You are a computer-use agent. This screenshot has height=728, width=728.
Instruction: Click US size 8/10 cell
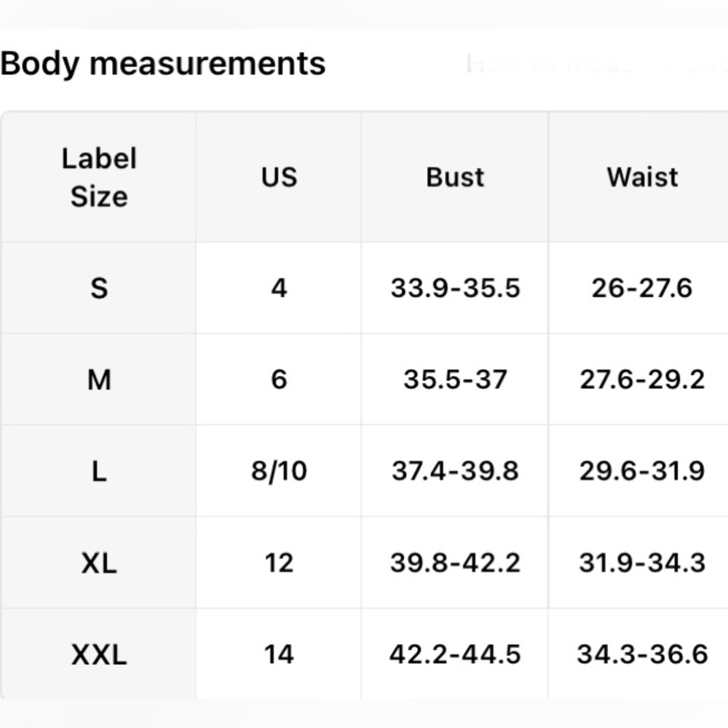[x=279, y=472]
